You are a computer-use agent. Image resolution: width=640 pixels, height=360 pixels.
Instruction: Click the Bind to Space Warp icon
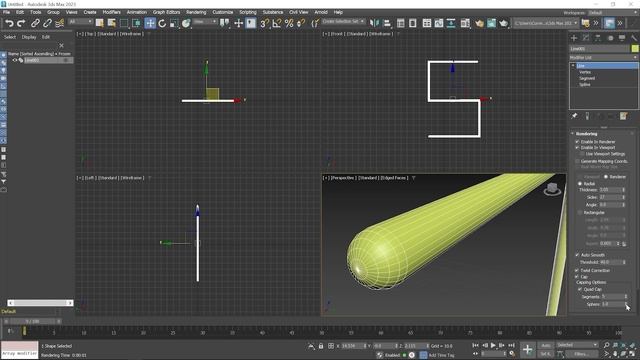pyautogui.click(x=60, y=23)
